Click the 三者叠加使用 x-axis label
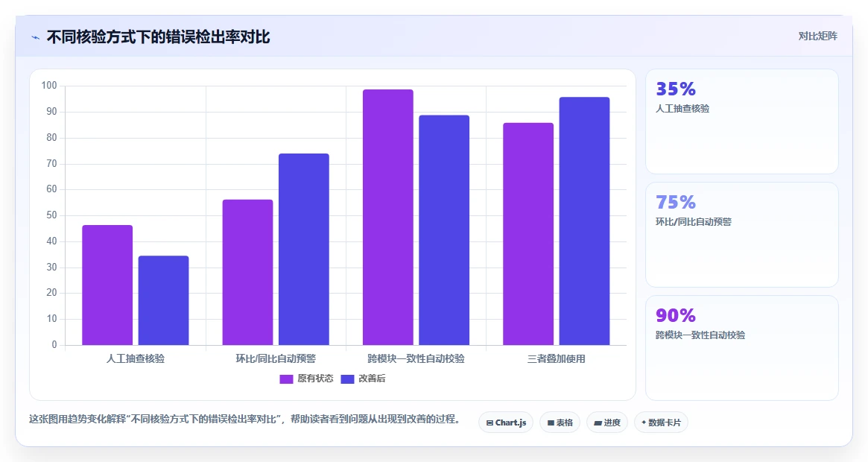868x462 pixels. tap(557, 359)
